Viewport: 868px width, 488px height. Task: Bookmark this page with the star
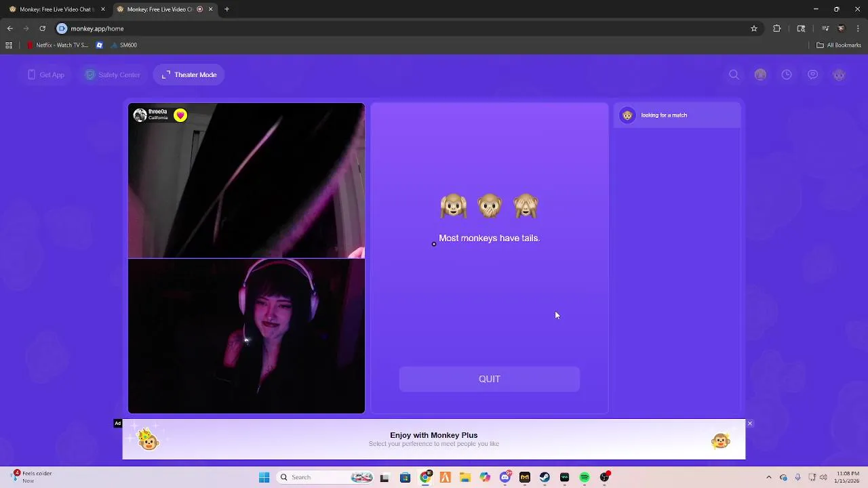[x=753, y=28]
